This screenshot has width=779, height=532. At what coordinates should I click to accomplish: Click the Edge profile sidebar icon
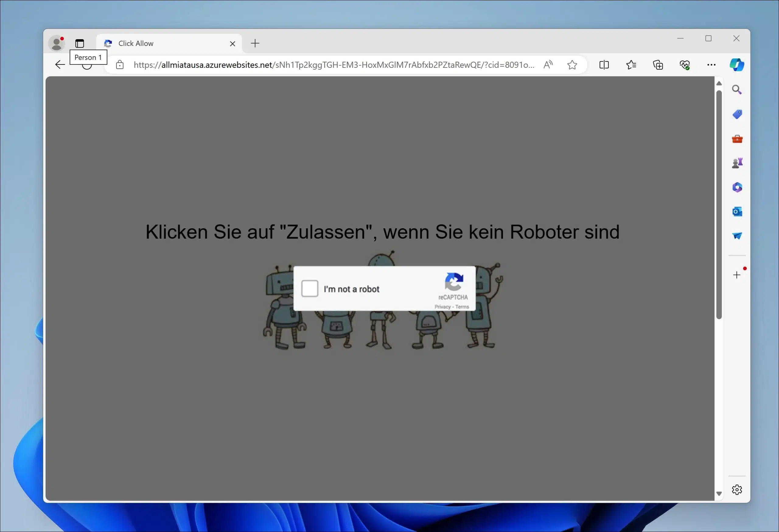[x=57, y=42]
